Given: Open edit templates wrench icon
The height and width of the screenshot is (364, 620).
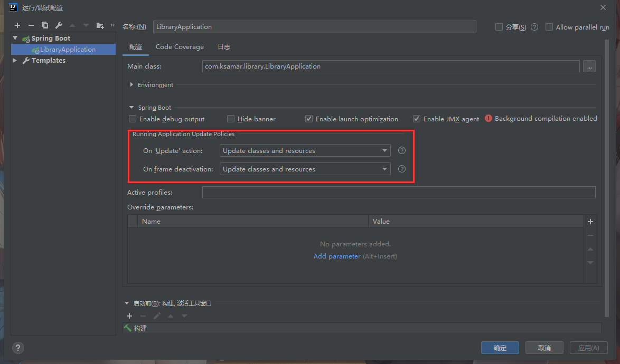Looking at the screenshot, I should coord(59,25).
